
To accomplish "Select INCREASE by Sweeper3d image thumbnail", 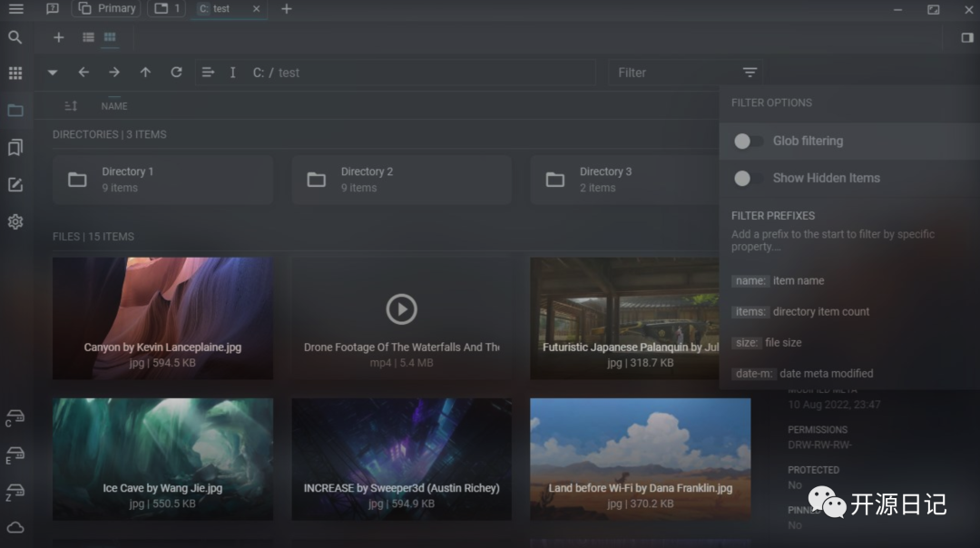I will [401, 459].
